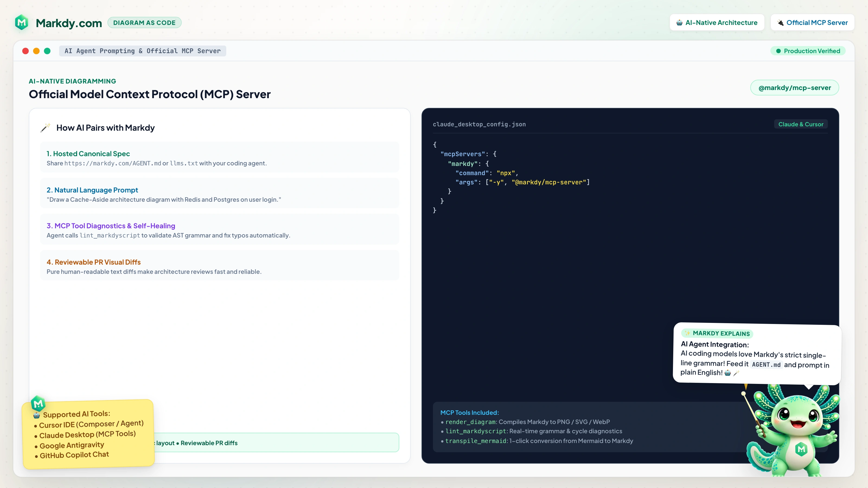Click the red window dot in title bar
The width and height of the screenshot is (868, 488).
(25, 51)
